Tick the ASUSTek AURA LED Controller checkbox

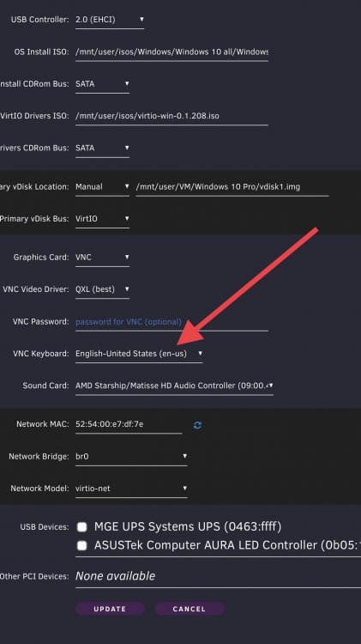pos(82,545)
